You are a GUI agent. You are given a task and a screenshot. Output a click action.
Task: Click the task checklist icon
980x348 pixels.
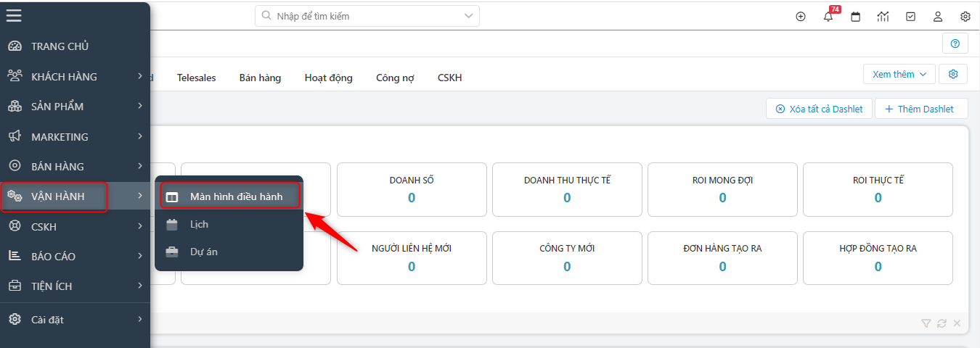pos(910,17)
